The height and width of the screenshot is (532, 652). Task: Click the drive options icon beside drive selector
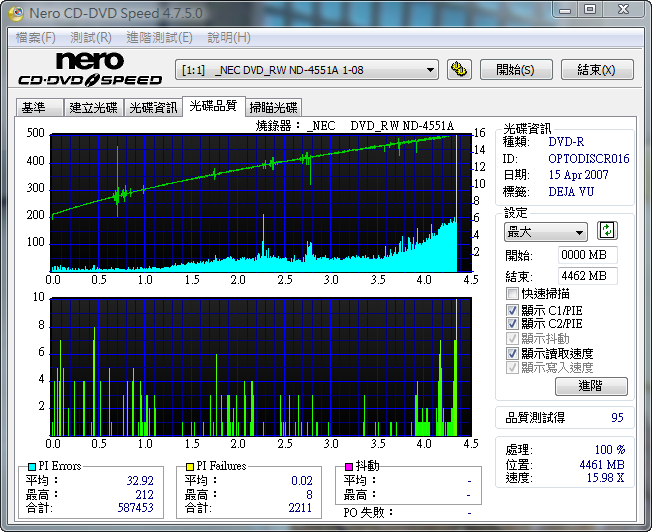(459, 69)
